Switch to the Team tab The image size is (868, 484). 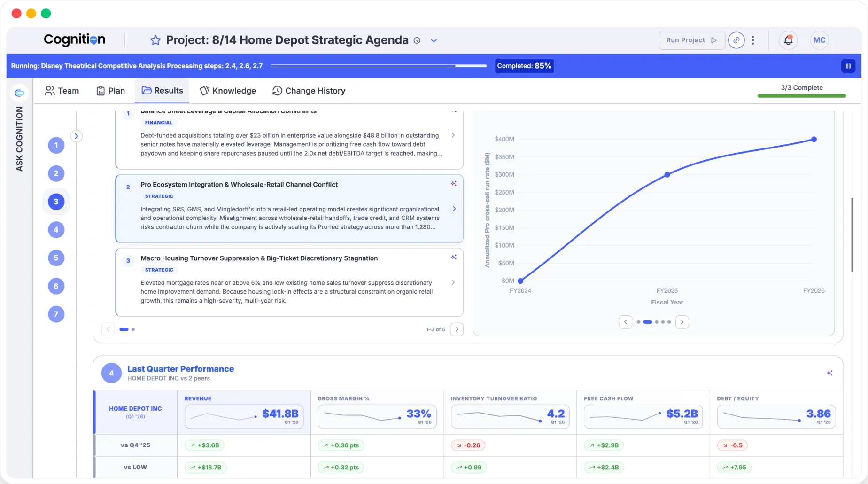(x=62, y=91)
